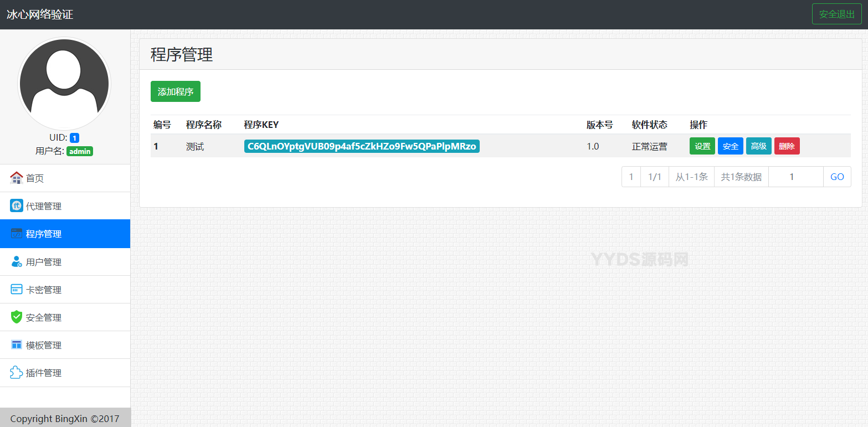
Task: Open 高级 options for the 测试 program
Action: point(758,146)
